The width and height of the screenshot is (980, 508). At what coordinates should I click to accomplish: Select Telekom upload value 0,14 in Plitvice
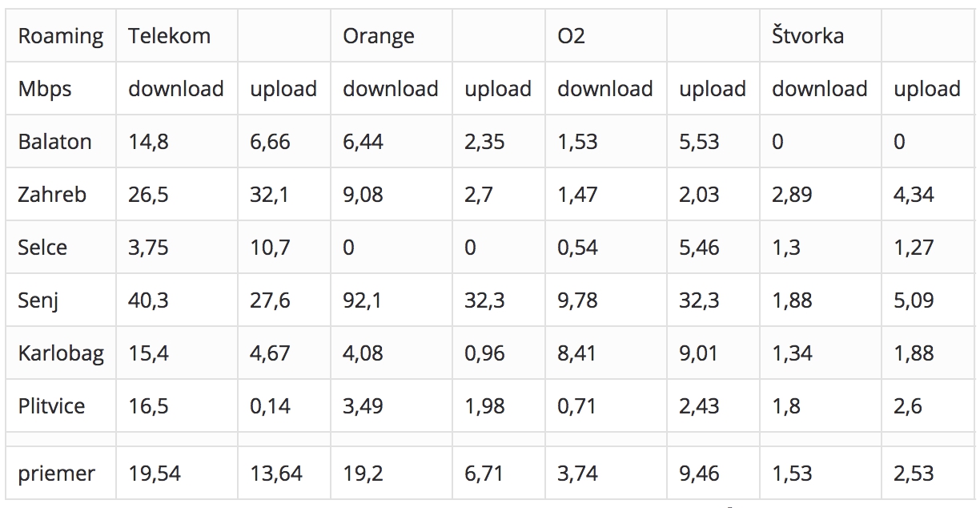click(x=270, y=406)
